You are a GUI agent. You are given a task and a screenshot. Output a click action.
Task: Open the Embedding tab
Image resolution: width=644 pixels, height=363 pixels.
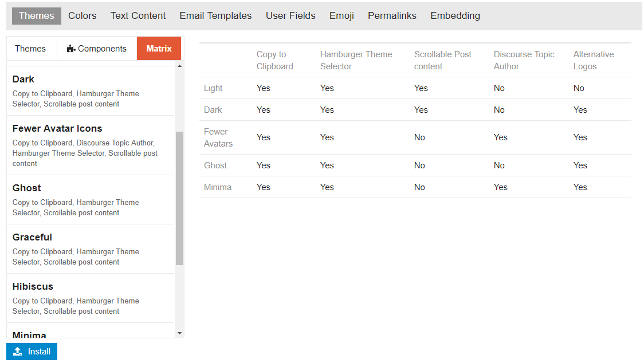click(455, 15)
